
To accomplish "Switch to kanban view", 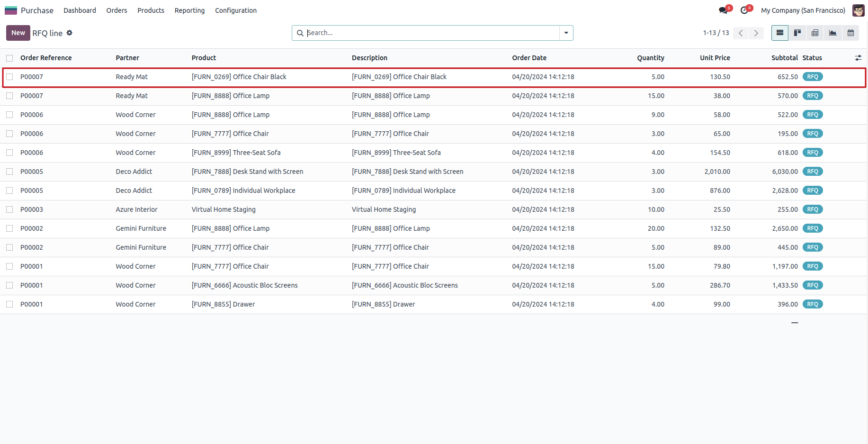I will 797,33.
